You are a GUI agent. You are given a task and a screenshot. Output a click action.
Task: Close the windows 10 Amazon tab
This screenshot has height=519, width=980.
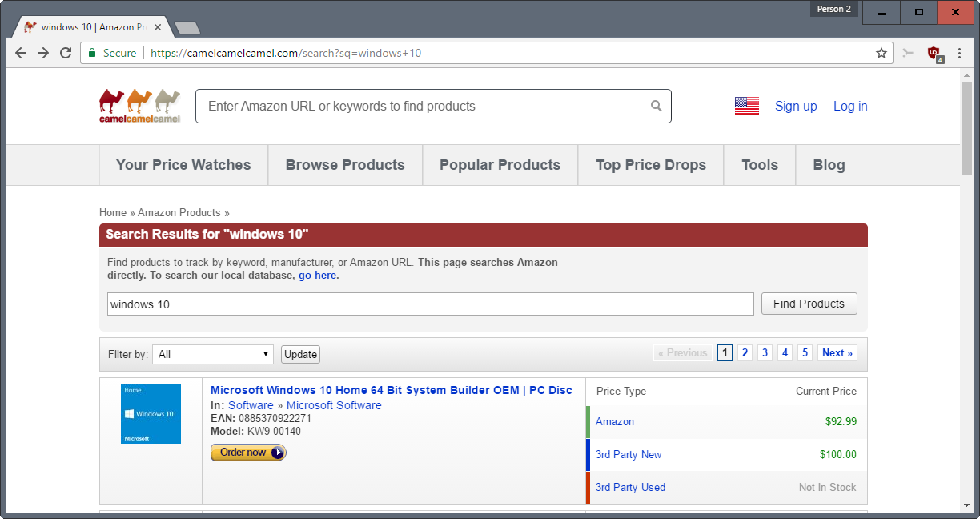[158, 27]
